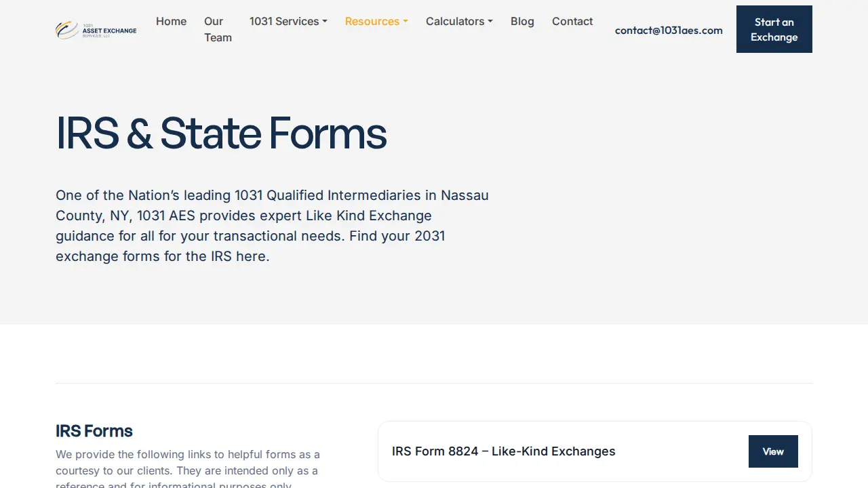Expand the 1031 Services dropdown
Viewport: 868px width, 488px height.
288,22
